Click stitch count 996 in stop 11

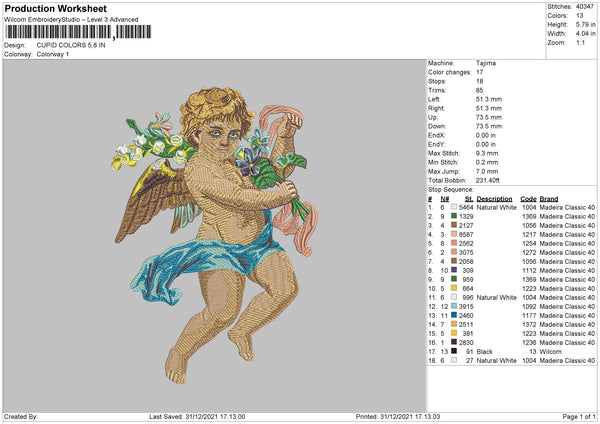(x=468, y=297)
